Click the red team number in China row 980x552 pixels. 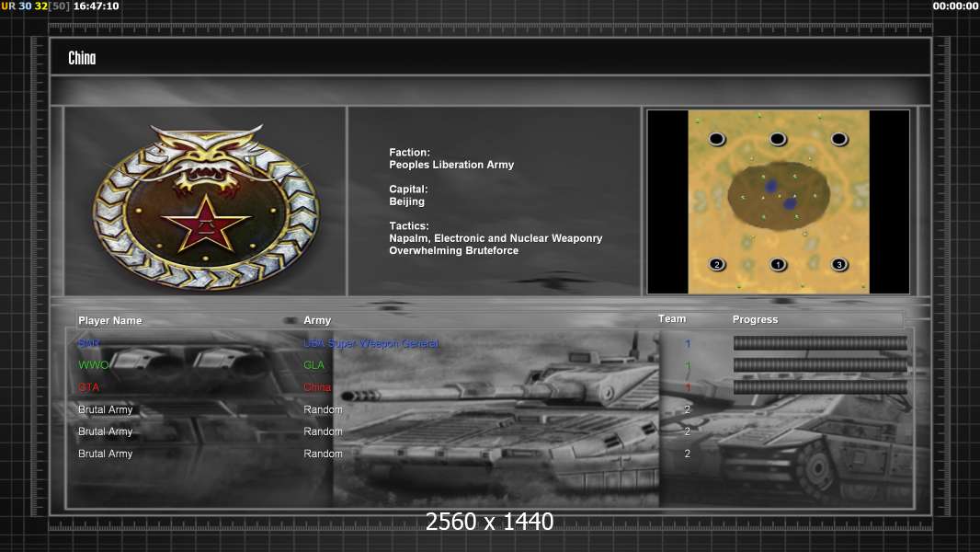point(688,387)
